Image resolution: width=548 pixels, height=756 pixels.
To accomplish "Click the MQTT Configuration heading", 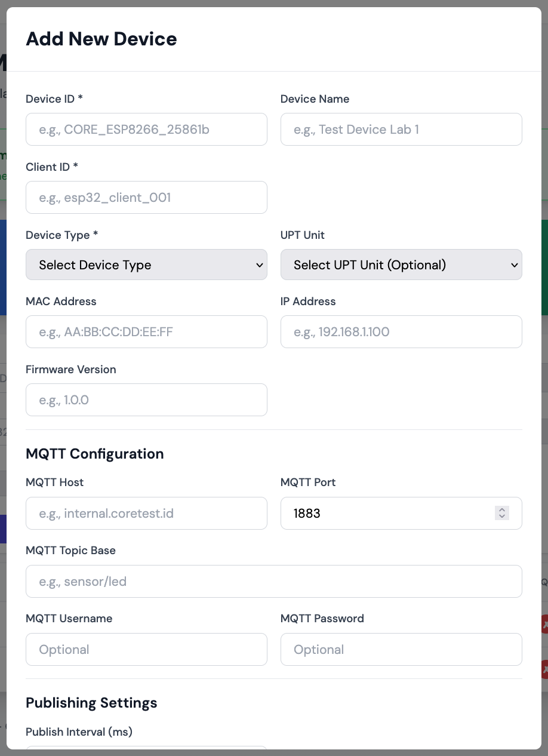I will coord(94,454).
